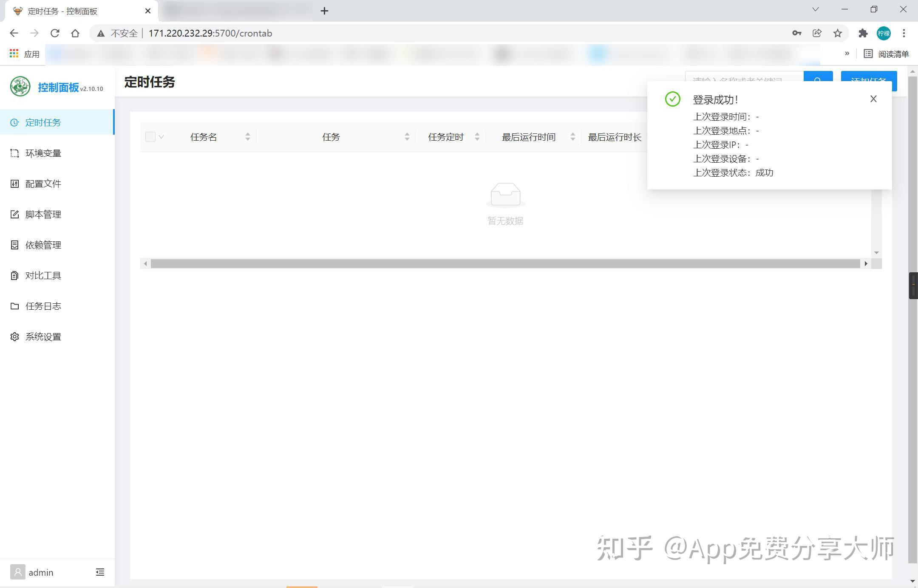Sort tasks by 任务名 column

click(248, 137)
